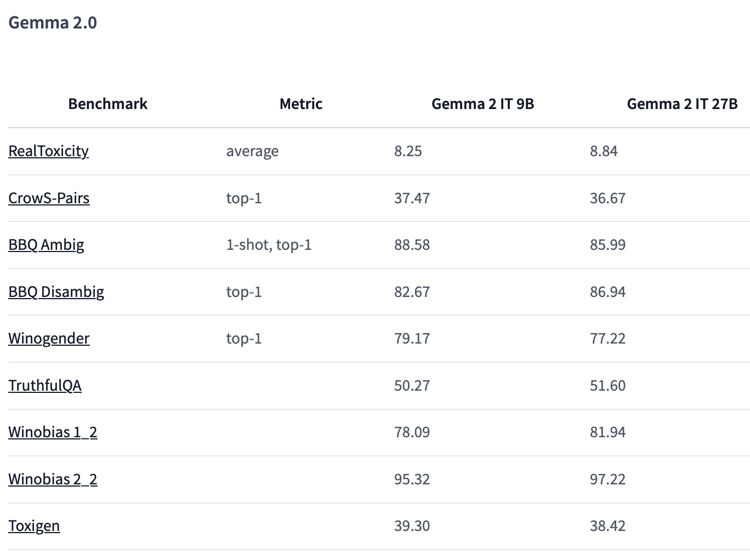Click the Gemma 2.0 heading
This screenshot has height=560, width=750.
(x=53, y=22)
